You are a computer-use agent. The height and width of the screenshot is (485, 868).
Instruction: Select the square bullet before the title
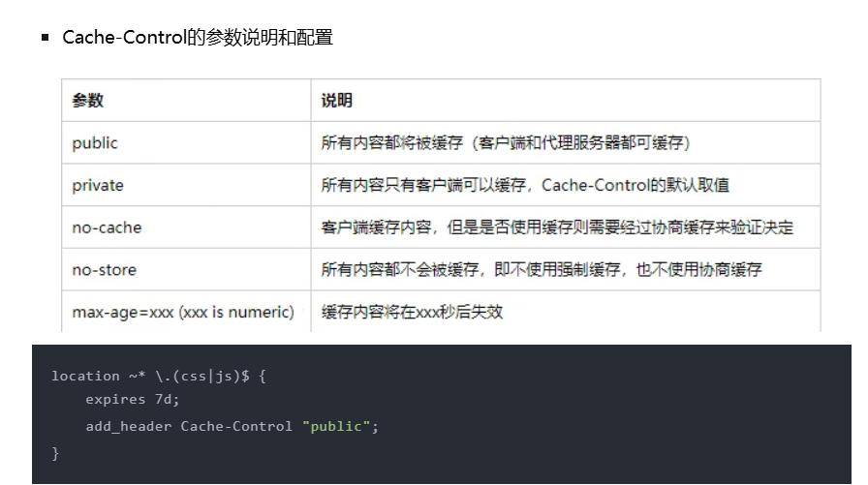46,38
